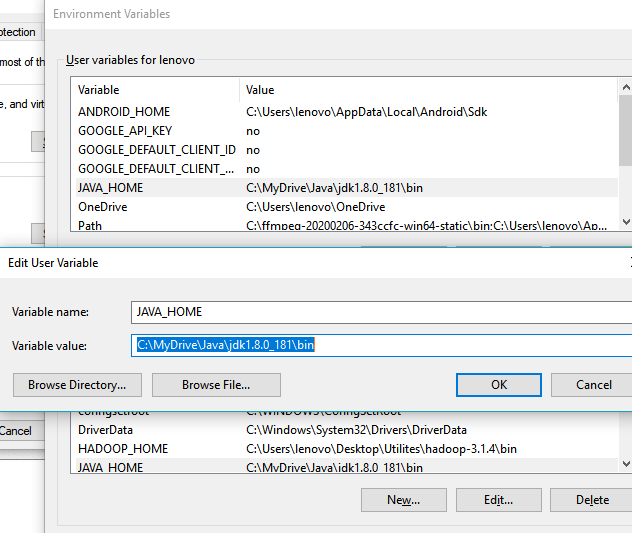The image size is (632, 533).
Task: Click user variables scrollbar up arrow
Action: 626,87
